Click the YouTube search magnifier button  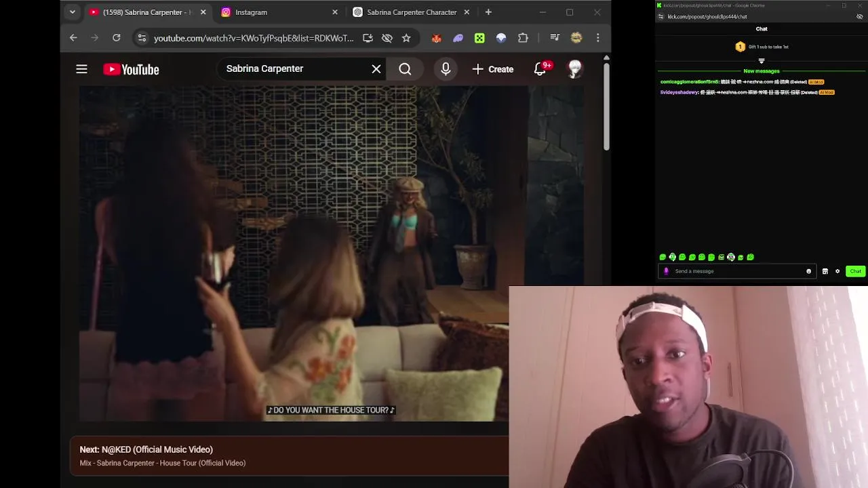tap(405, 69)
